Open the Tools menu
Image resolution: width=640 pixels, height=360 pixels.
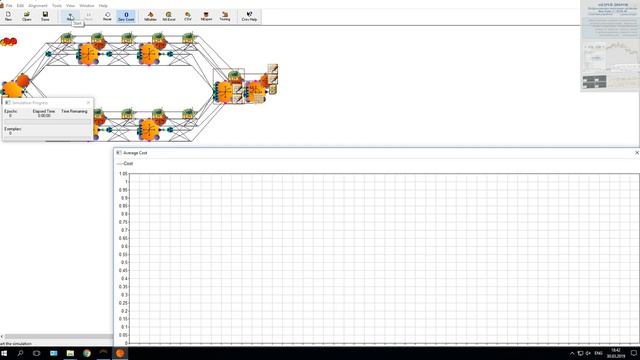click(x=57, y=5)
